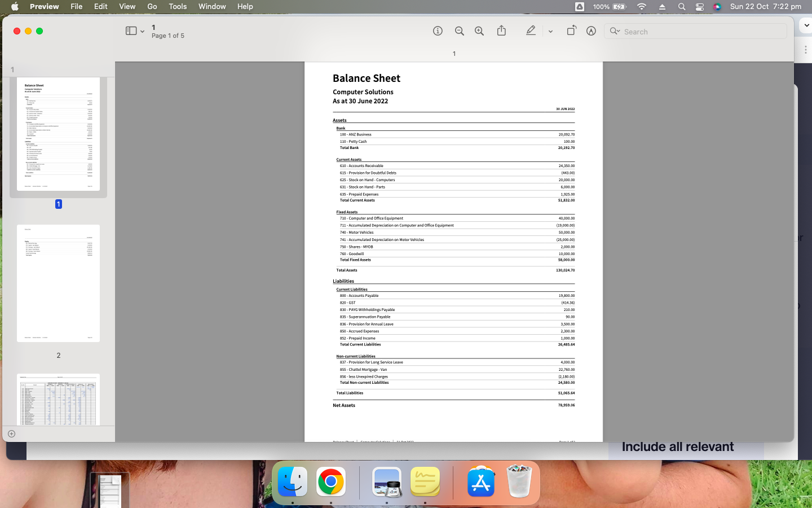Click the plus button below the sidebar
This screenshot has height=508, width=812.
(x=11, y=434)
